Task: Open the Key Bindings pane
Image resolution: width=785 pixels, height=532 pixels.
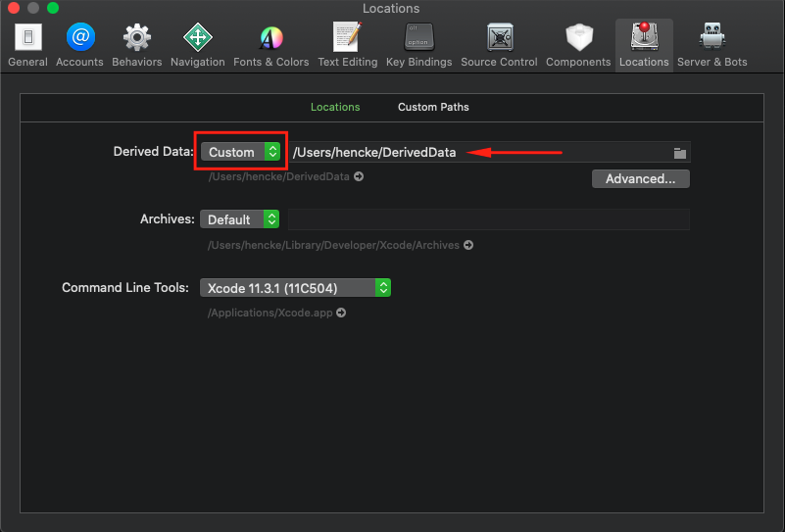Action: (419, 45)
